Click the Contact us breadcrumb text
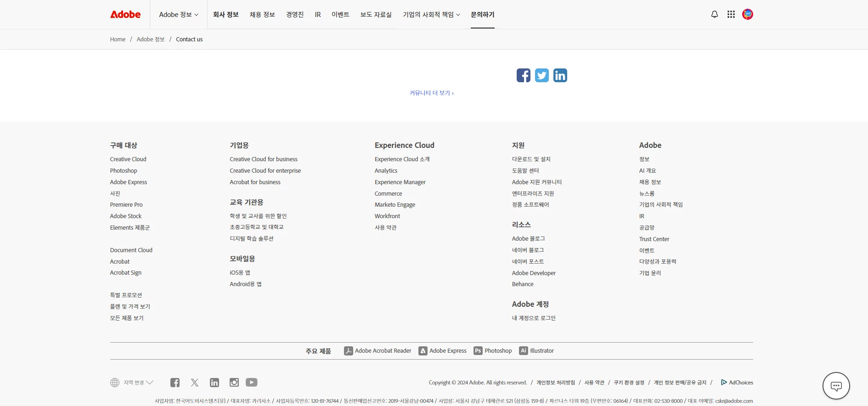The image size is (868, 406). pos(189,39)
